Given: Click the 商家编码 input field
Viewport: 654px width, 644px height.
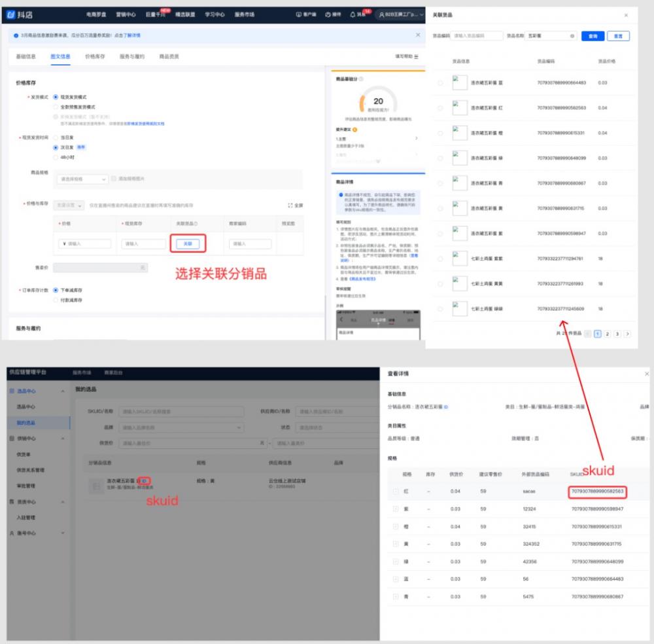Looking at the screenshot, I should 250,243.
